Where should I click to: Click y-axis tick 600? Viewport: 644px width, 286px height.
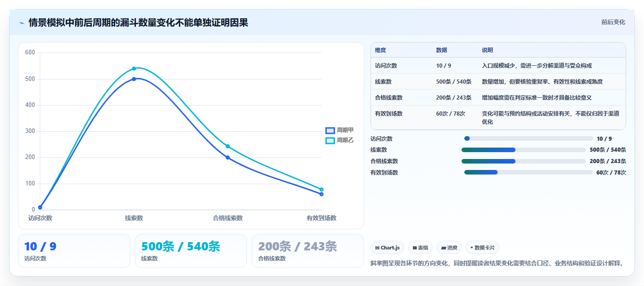click(30, 53)
